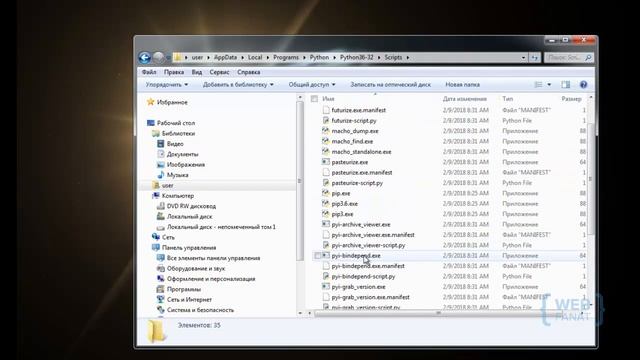Click the macho_dump.exe file icon
Image resolution: width=640 pixels, height=360 pixels.
(325, 131)
